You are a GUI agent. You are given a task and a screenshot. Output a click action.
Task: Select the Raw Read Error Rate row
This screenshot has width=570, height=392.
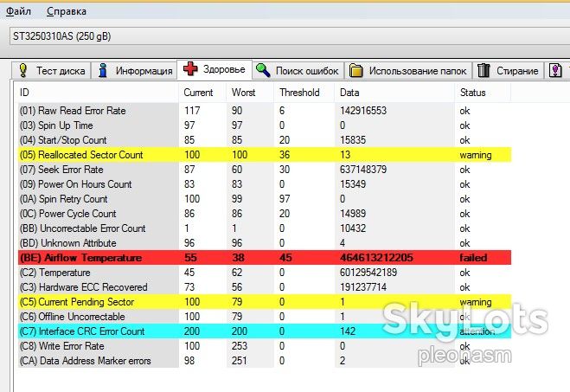(x=265, y=111)
